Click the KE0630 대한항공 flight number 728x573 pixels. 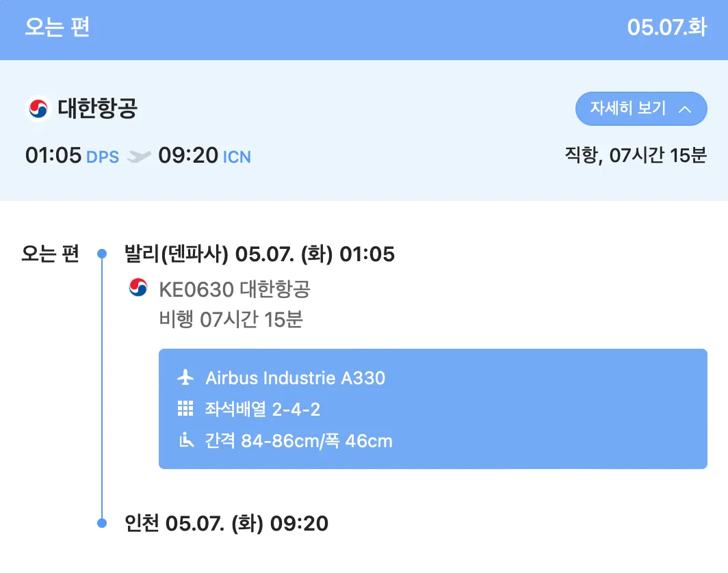point(234,289)
